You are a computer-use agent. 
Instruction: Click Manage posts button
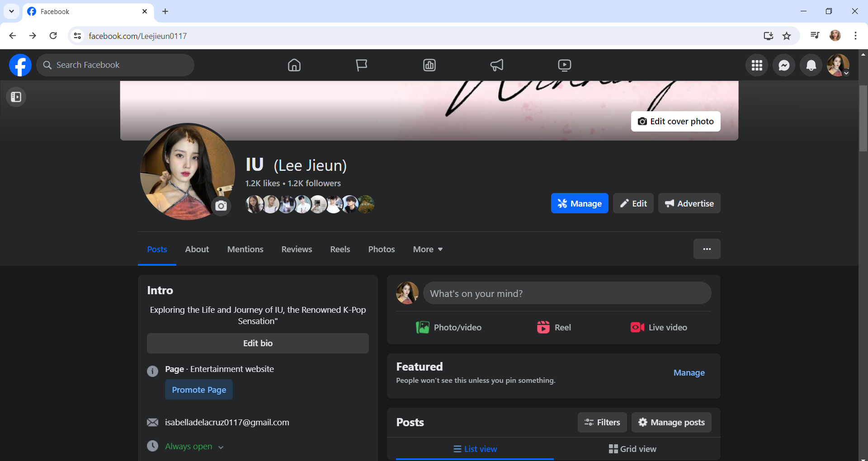pyautogui.click(x=671, y=422)
